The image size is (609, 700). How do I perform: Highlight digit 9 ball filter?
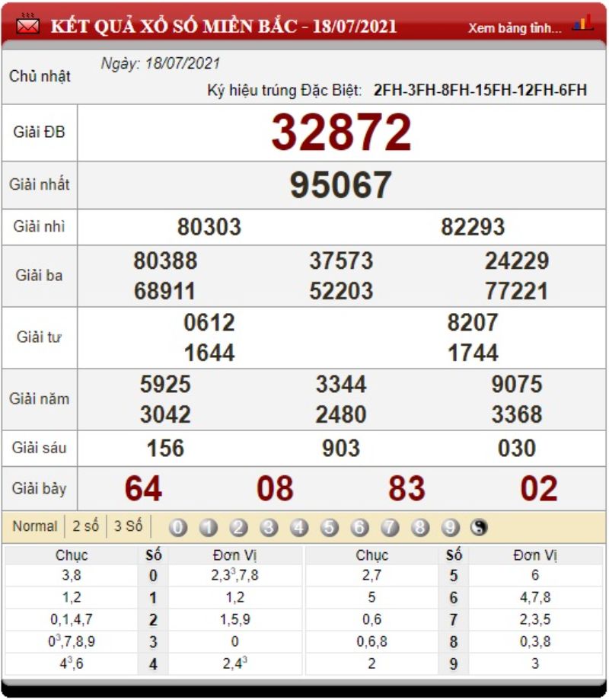click(450, 527)
